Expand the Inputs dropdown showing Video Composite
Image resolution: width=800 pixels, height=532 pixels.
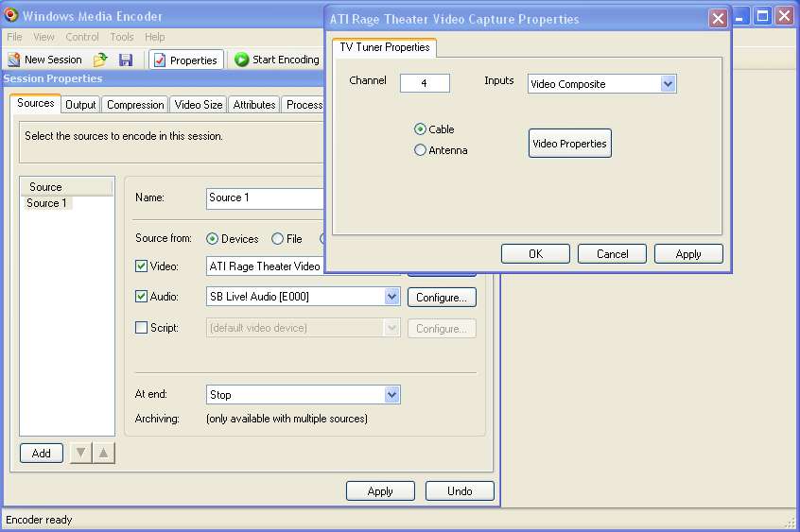pyautogui.click(x=668, y=84)
